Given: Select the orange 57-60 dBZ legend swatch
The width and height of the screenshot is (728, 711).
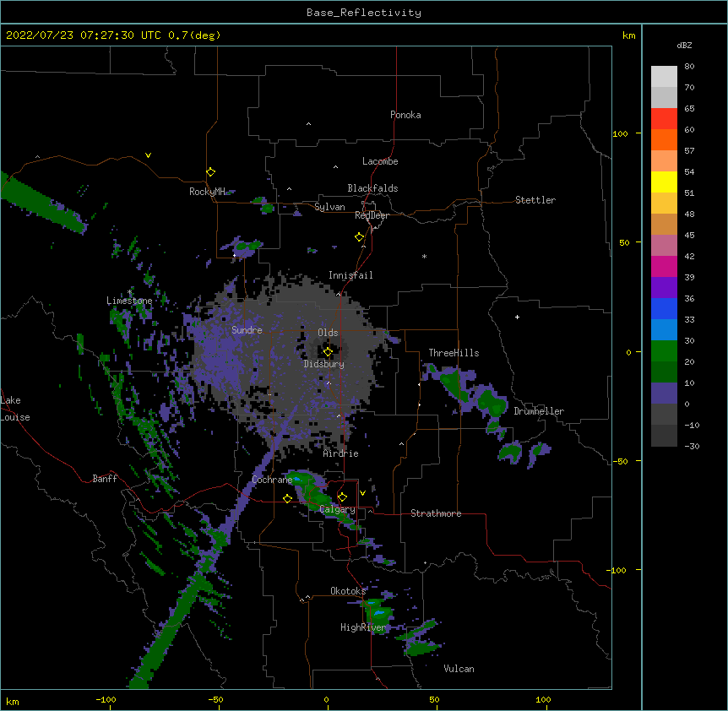Looking at the screenshot, I should coord(664,139).
